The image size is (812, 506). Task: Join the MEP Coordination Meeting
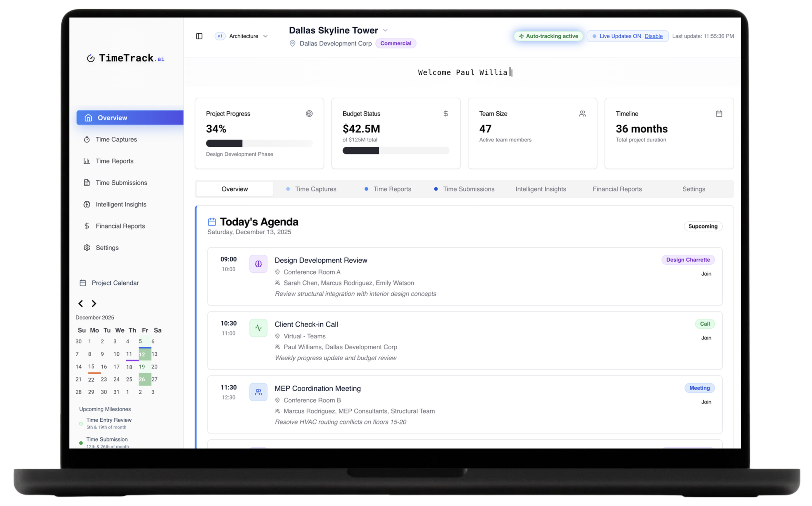tap(706, 402)
